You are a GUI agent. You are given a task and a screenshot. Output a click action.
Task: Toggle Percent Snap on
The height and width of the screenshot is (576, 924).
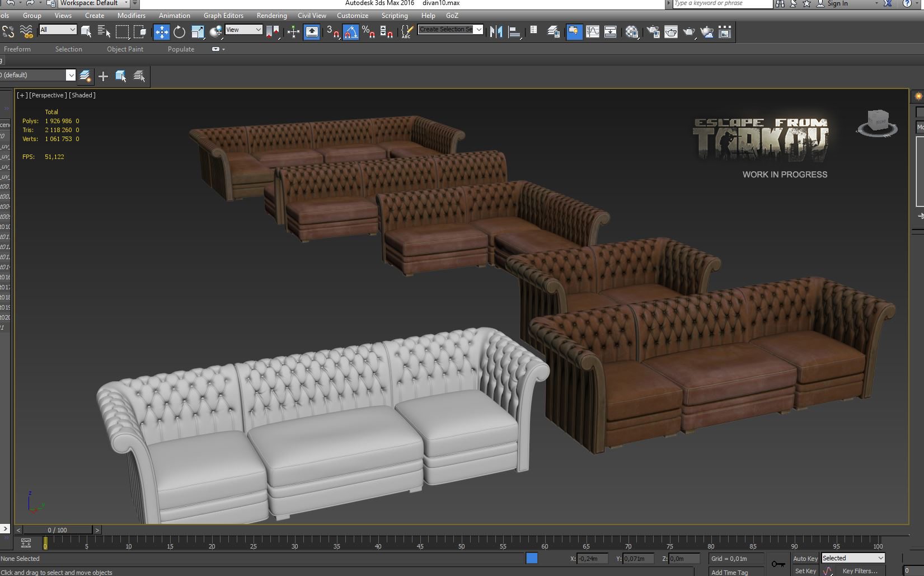pos(368,32)
